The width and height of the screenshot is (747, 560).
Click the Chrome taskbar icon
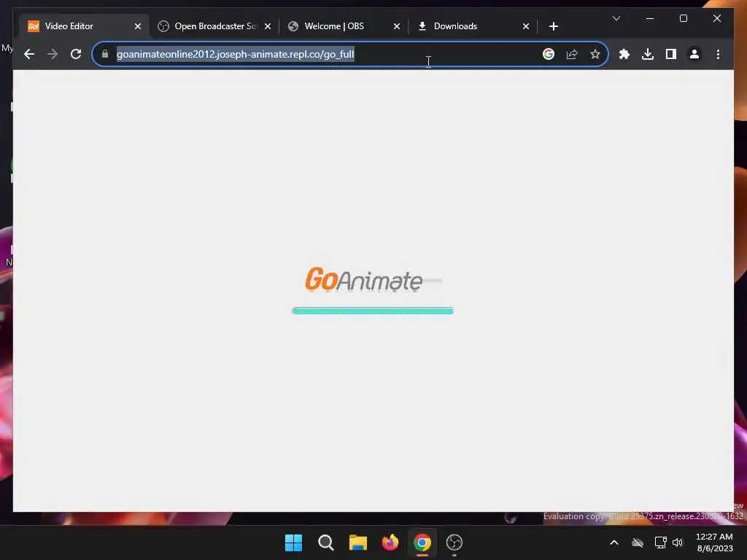(x=422, y=542)
